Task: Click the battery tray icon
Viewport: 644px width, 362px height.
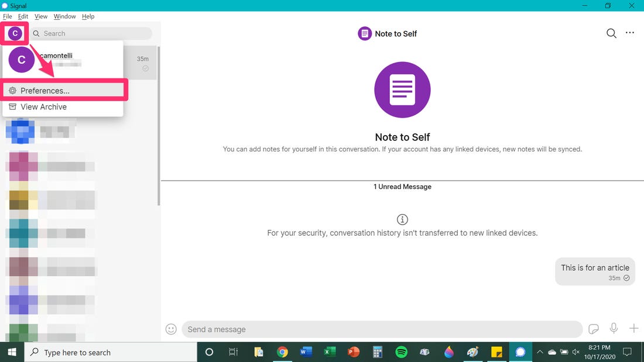Action: [564, 351]
